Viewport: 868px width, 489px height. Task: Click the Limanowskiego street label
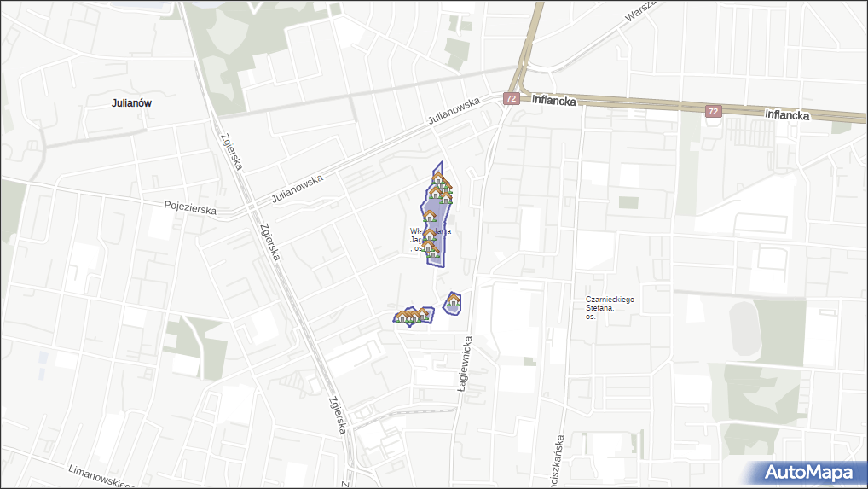(101, 477)
